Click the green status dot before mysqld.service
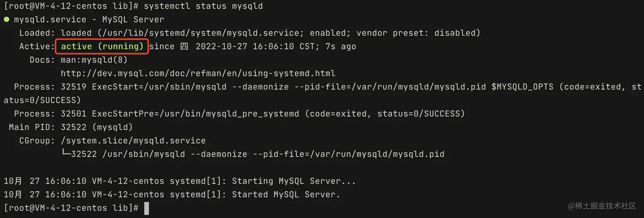The image size is (644, 218). (x=6, y=20)
